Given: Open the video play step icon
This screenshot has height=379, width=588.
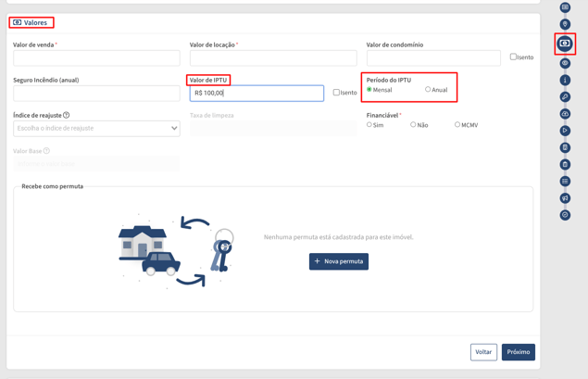Looking at the screenshot, I should pos(565,131).
